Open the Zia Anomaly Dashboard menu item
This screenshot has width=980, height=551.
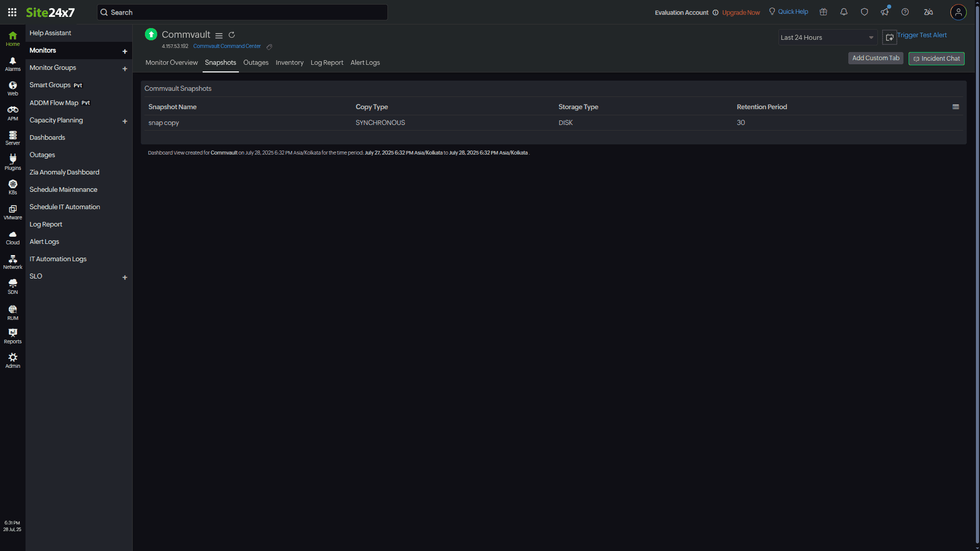pyautogui.click(x=64, y=172)
